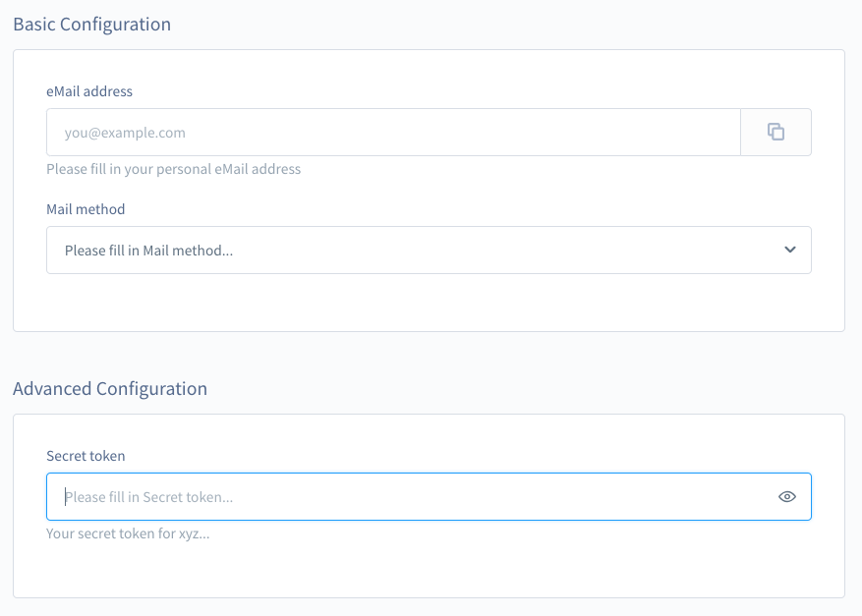Click the "Your secret token for xyz..." hint
862x616 pixels.
pyautogui.click(x=128, y=534)
